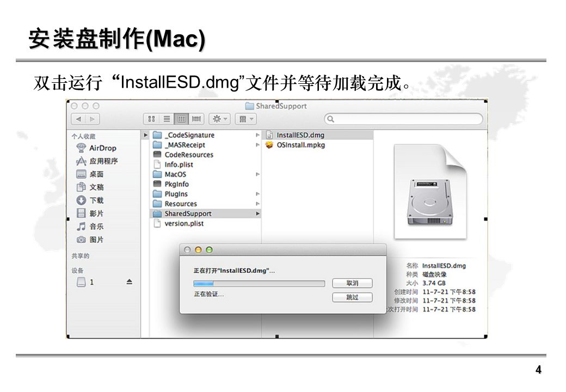
Task: Switch to icon view in Finder toolbar
Action: (x=152, y=119)
